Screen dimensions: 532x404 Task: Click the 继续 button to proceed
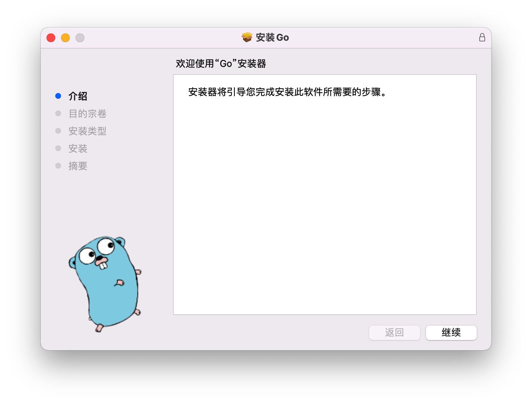click(x=451, y=332)
